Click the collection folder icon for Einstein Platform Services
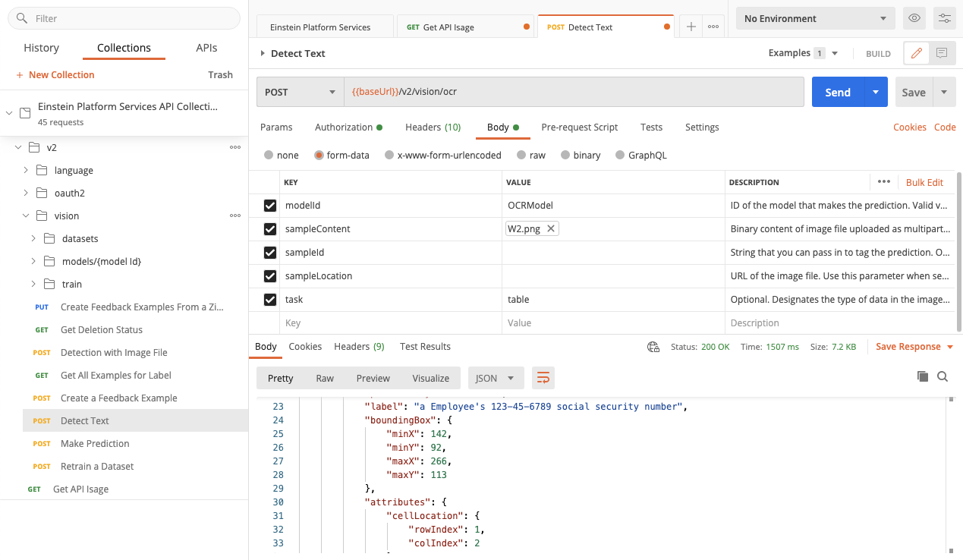Viewport: 963px width, 560px height. click(25, 113)
